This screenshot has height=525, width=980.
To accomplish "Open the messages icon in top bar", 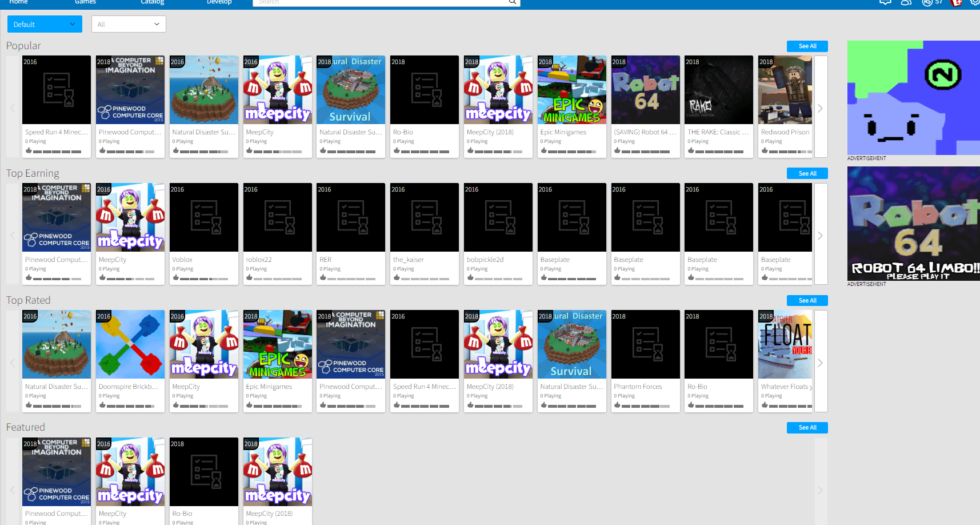I will [885, 2].
